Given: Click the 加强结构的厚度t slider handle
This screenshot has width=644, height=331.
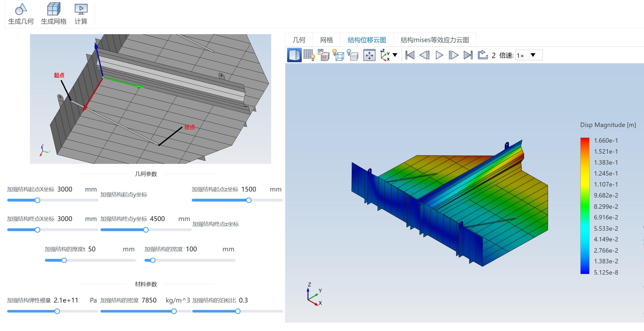Looking at the screenshot, I should 64,260.
